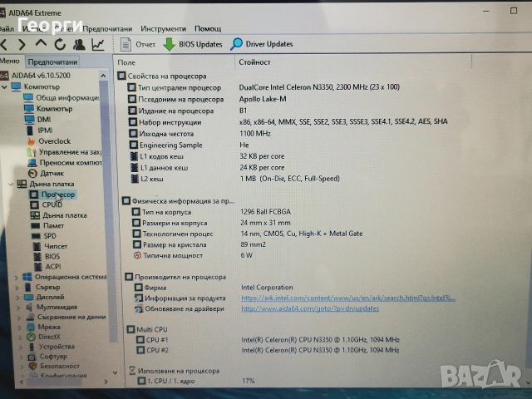Expand the DirectX tree node
This screenshot has height=399, width=532.
pos(20,337)
